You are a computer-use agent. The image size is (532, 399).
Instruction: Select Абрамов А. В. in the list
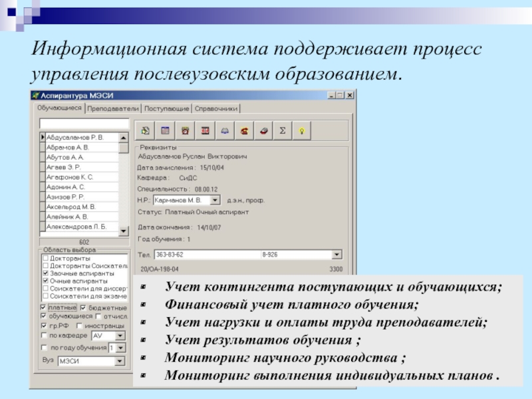[82, 147]
